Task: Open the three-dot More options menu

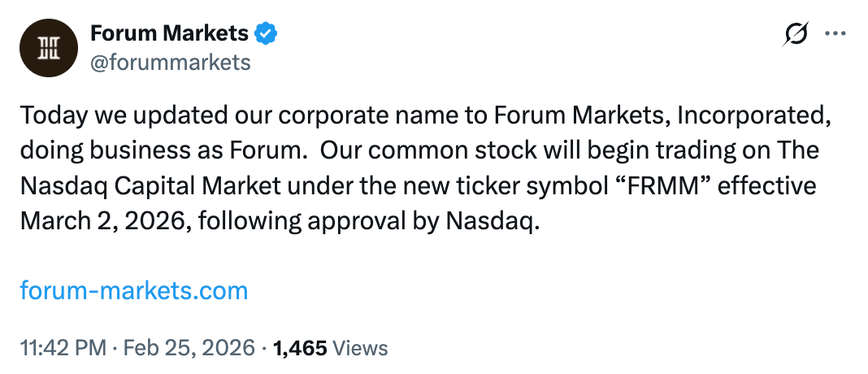Action: tap(835, 33)
